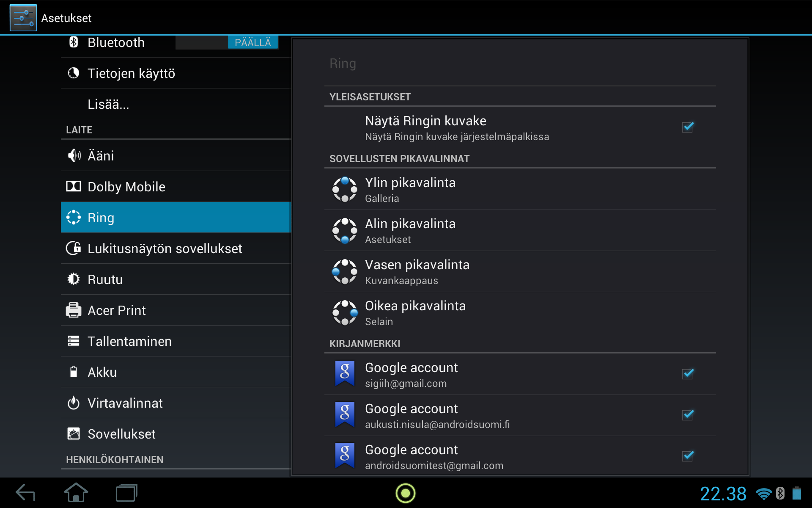The width and height of the screenshot is (812, 508).
Task: Open the recent apps icon
Action: coord(127,493)
